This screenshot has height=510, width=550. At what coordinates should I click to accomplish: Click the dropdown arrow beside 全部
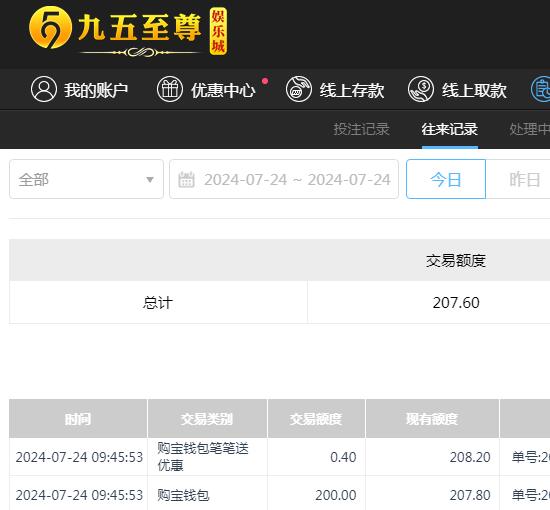point(150,180)
